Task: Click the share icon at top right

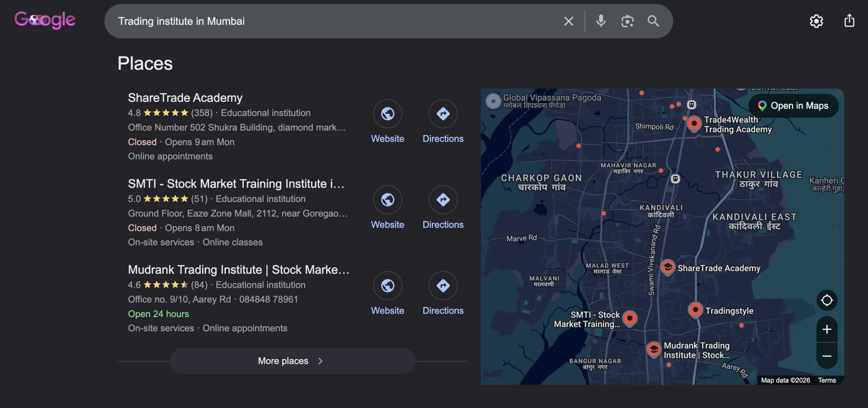Action: click(849, 20)
